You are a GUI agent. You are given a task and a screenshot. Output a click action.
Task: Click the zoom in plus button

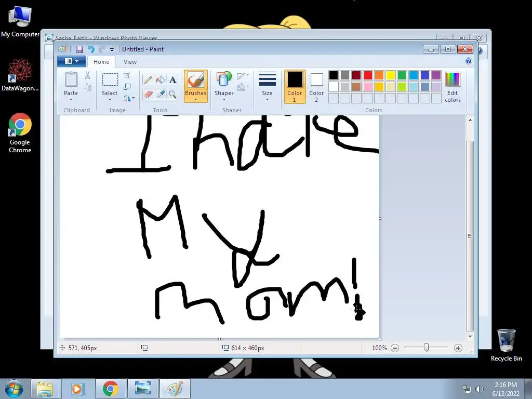click(x=458, y=348)
